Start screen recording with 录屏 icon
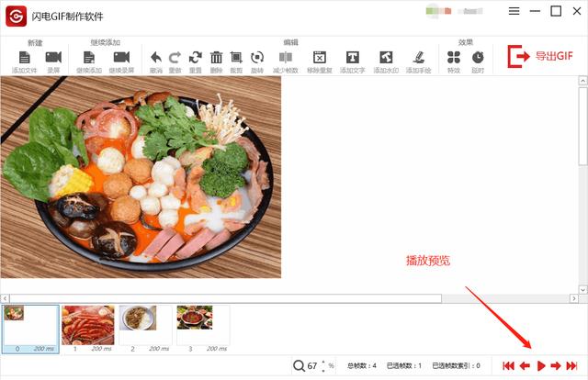588x380 pixels. [53, 58]
